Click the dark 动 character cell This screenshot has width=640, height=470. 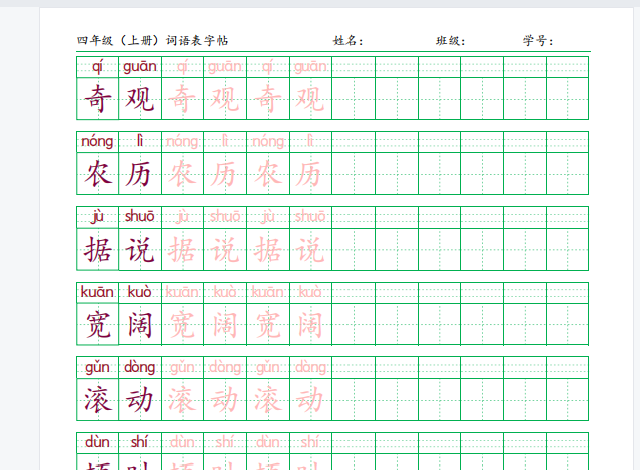(x=140, y=399)
